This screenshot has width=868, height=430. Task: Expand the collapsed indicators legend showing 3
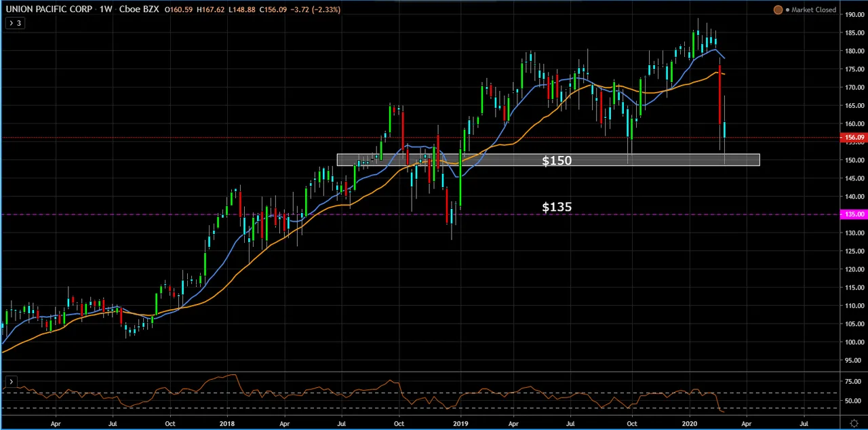coord(14,23)
